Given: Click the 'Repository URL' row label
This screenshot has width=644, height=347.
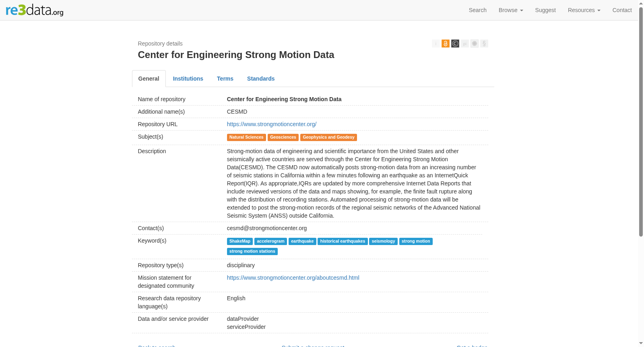Looking at the screenshot, I should (158, 124).
